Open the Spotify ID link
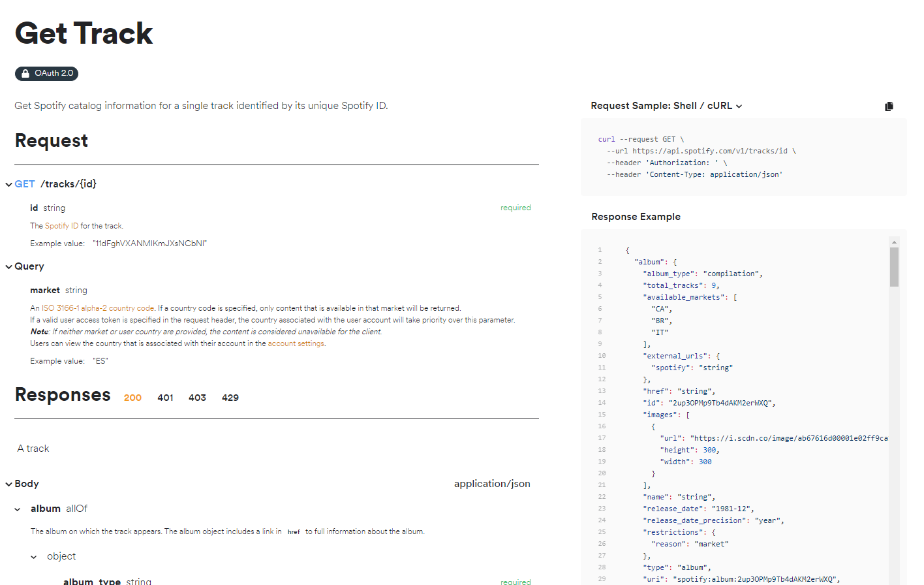This screenshot has width=924, height=585. (x=61, y=226)
